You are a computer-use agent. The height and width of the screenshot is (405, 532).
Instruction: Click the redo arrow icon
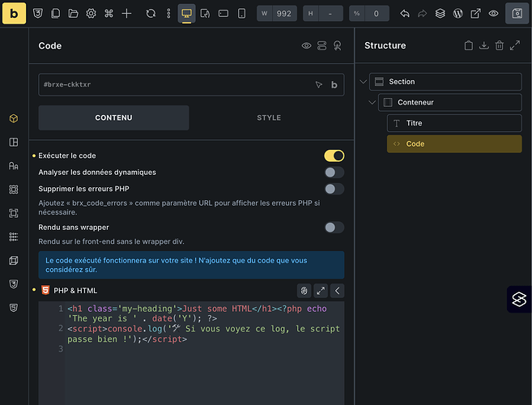[x=423, y=14]
